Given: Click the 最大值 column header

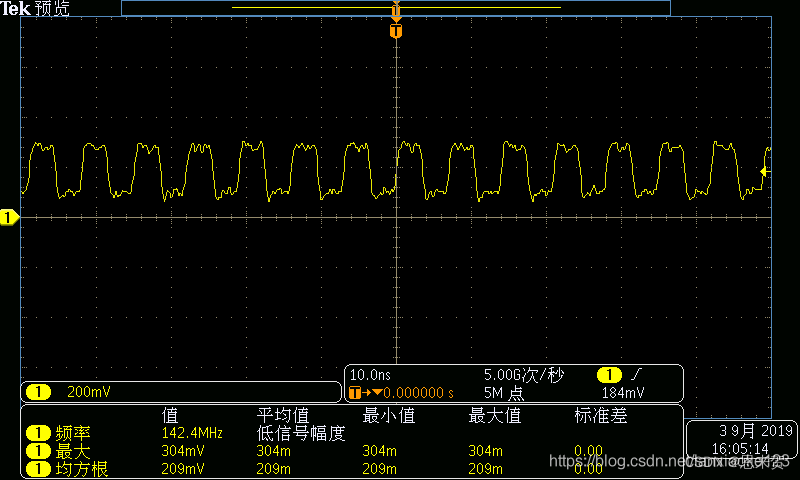Looking at the screenshot, I should 494,416.
